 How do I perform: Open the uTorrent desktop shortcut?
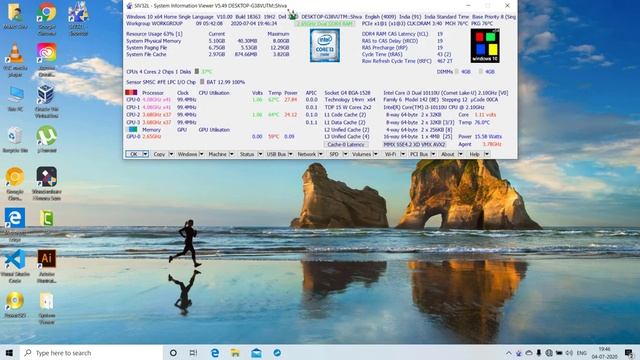tap(46, 136)
